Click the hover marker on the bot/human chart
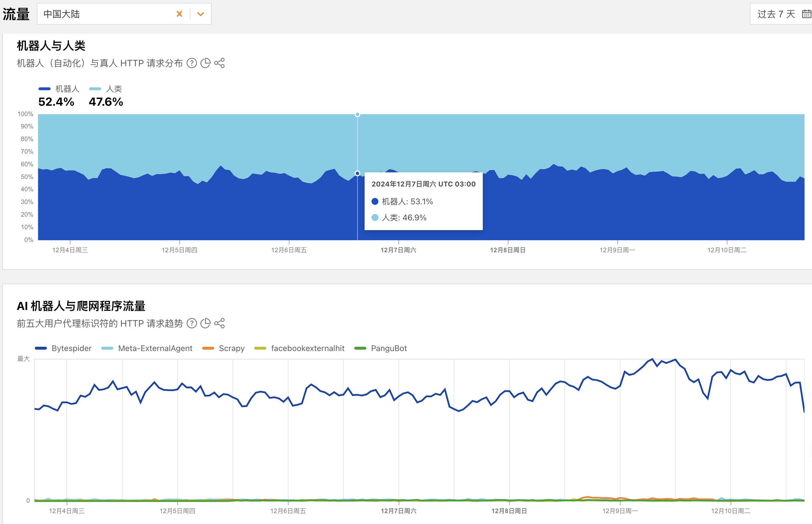 (x=357, y=173)
